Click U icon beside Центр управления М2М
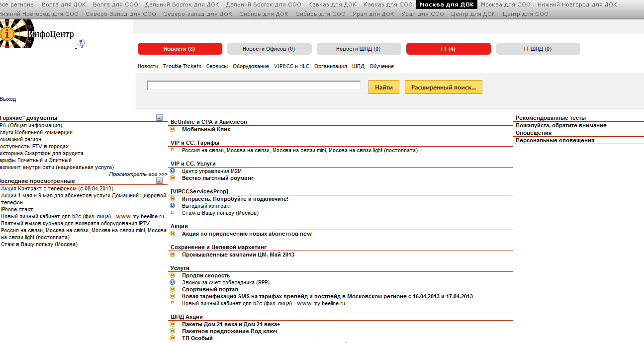Viewport: 644px width, 343px height. [x=173, y=171]
